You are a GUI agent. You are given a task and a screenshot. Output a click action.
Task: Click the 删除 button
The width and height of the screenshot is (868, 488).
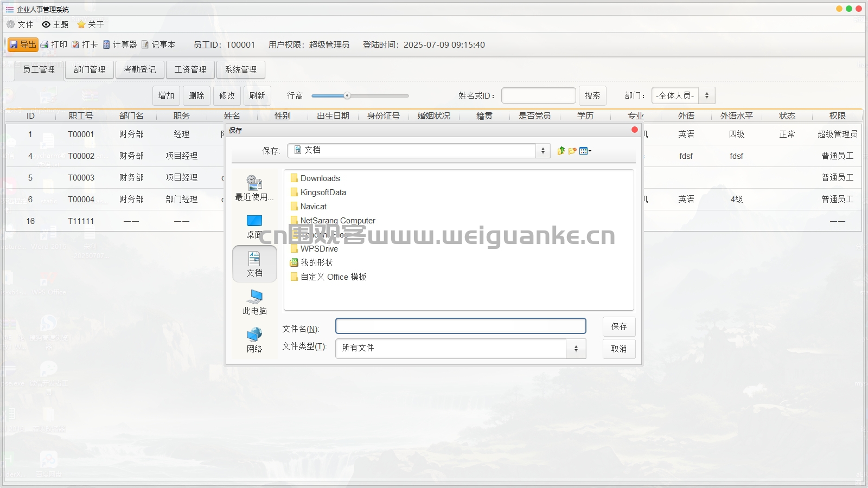(x=196, y=95)
